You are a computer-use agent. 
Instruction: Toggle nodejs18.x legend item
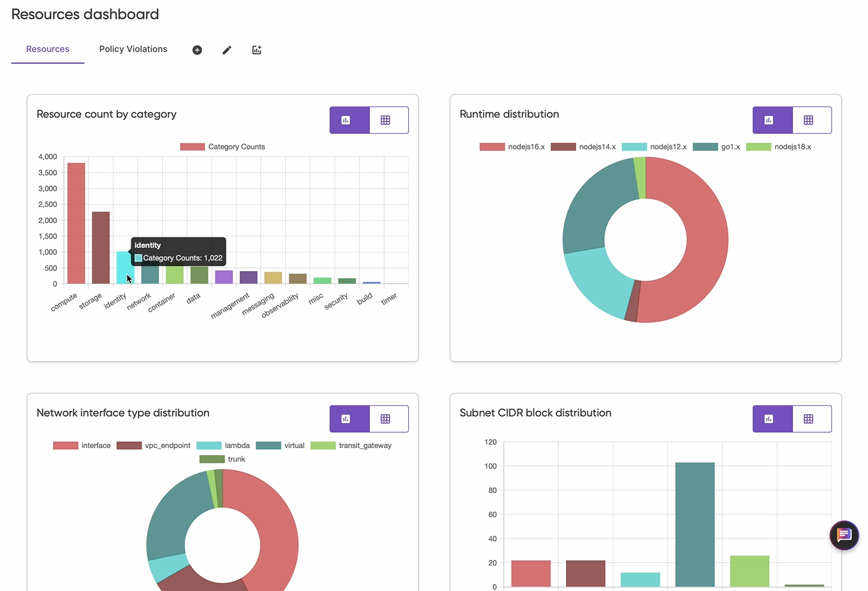pyautogui.click(x=779, y=147)
